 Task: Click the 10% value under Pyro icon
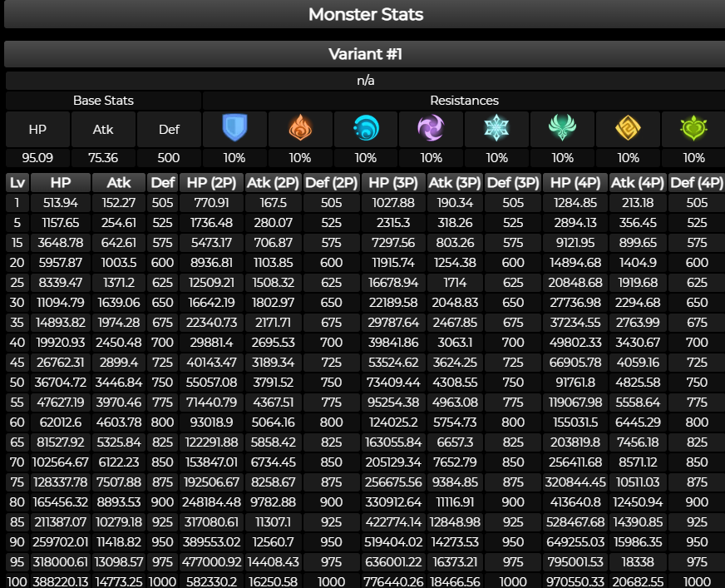click(300, 158)
